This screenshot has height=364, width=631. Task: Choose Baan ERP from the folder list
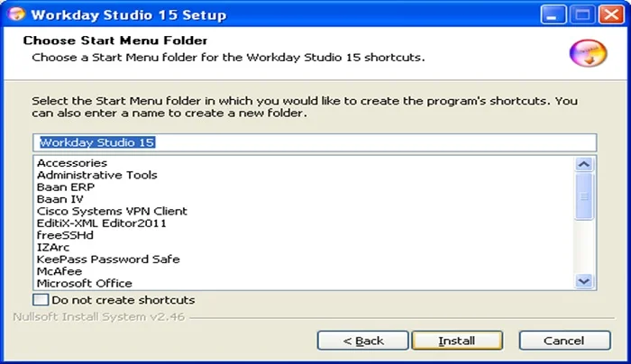pyautogui.click(x=66, y=187)
